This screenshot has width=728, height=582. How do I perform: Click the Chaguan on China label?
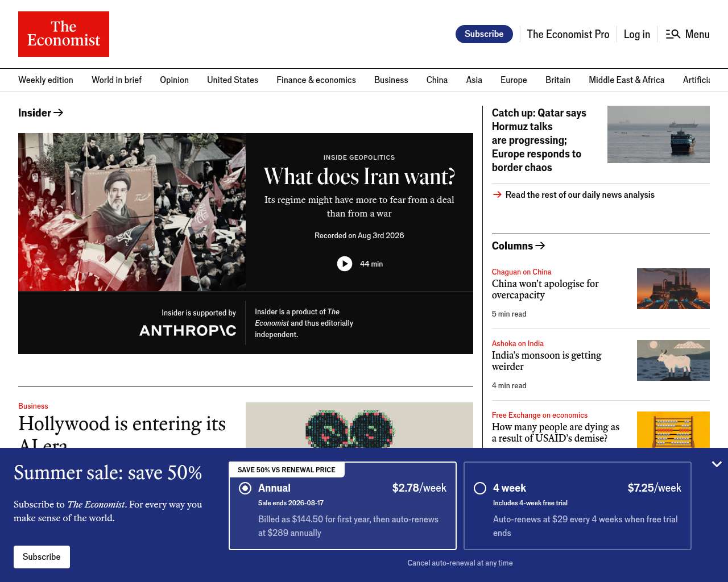522,272
